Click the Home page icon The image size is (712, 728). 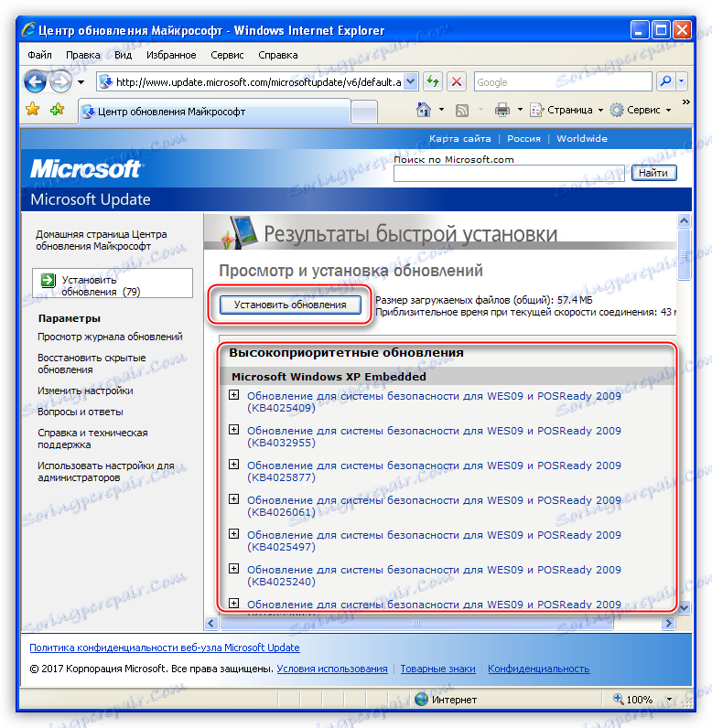click(x=424, y=110)
